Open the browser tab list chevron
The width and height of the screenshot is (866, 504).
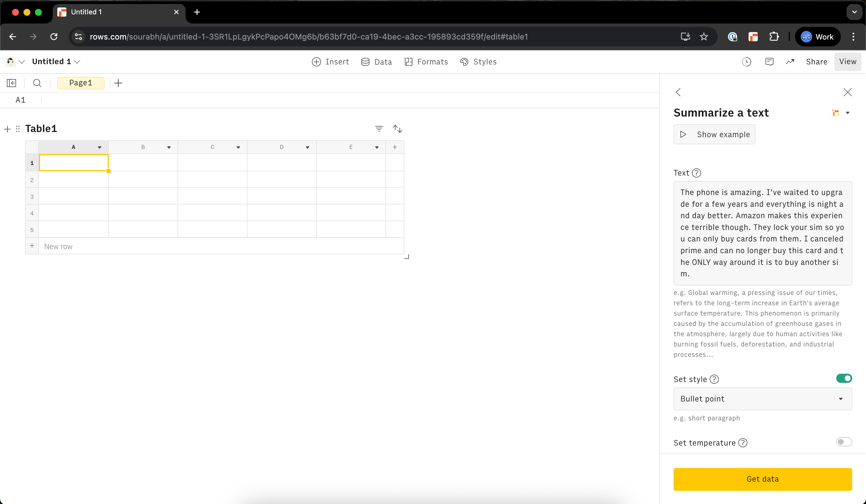(x=854, y=12)
